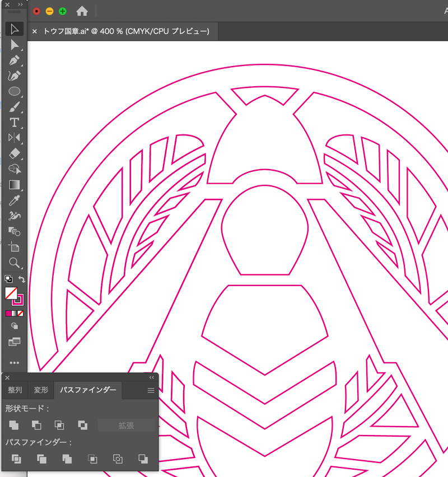This screenshot has width=448, height=477.
Task: Select the Reflect tool
Action: tap(15, 138)
